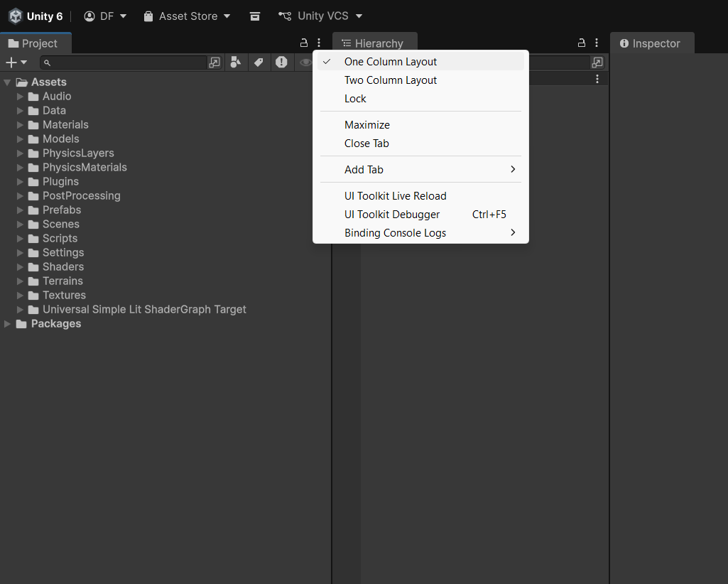Image resolution: width=728 pixels, height=584 pixels.
Task: Open the scene row three-dot menu in Hierarchy
Action: pos(597,79)
